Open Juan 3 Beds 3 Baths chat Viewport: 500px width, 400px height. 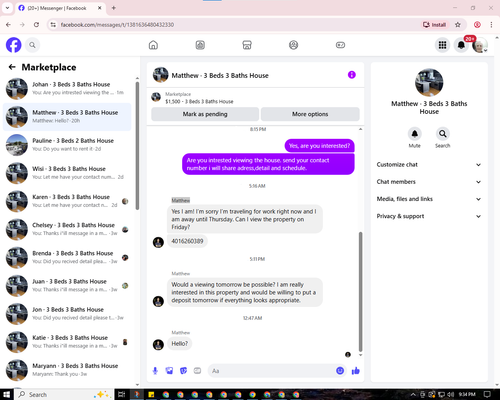pyautogui.click(x=67, y=286)
